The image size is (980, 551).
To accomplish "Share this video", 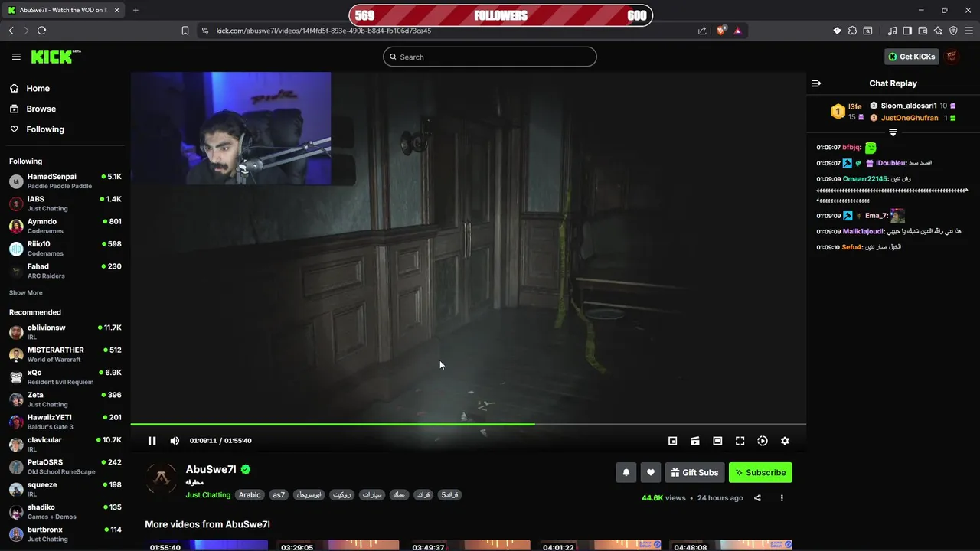I will tap(757, 498).
